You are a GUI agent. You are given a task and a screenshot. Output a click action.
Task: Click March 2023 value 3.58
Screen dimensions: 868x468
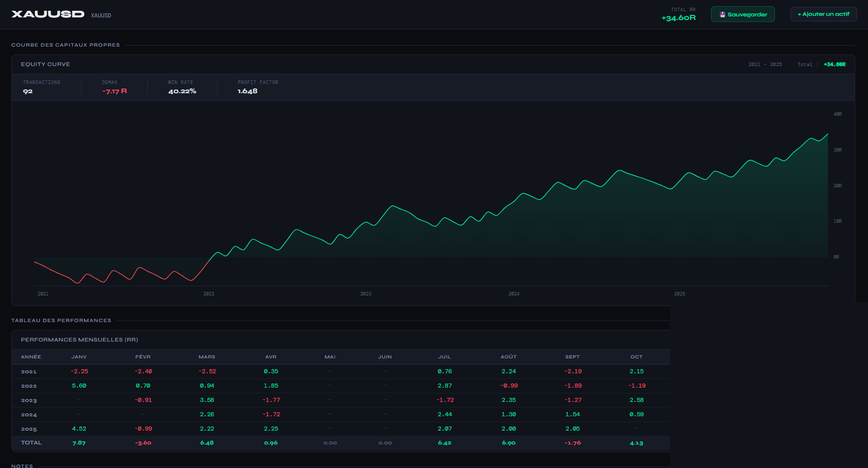[x=207, y=400]
